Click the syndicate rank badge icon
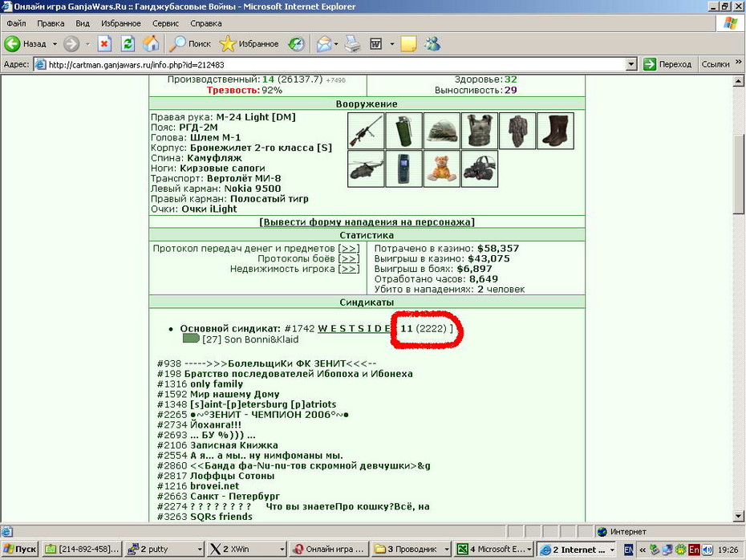The image size is (746, 560). pos(191,339)
